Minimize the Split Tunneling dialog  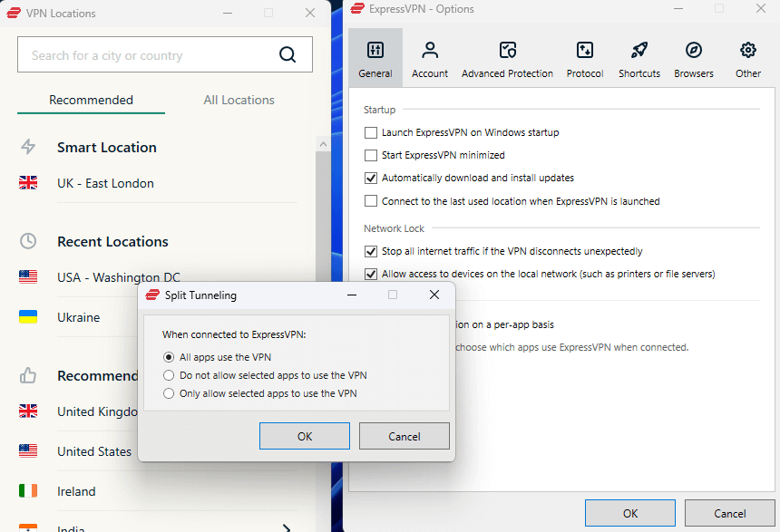352,295
